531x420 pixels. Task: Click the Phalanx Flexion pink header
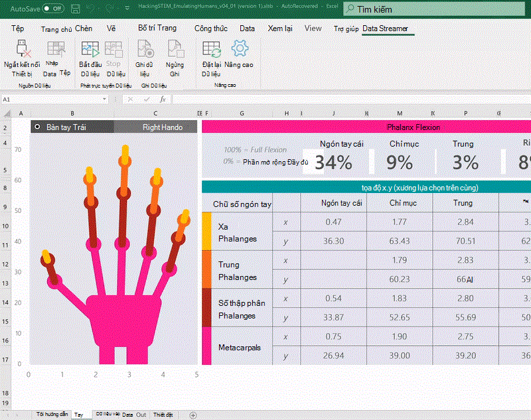coord(366,127)
